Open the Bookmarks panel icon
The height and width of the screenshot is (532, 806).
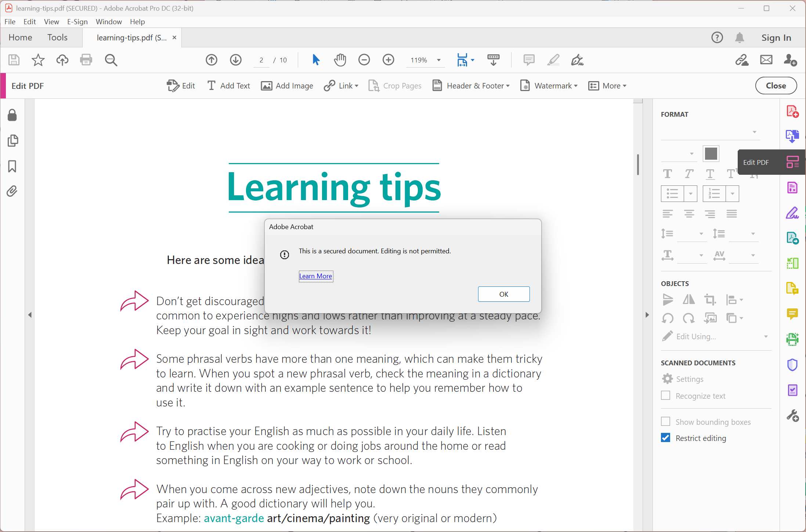12,166
